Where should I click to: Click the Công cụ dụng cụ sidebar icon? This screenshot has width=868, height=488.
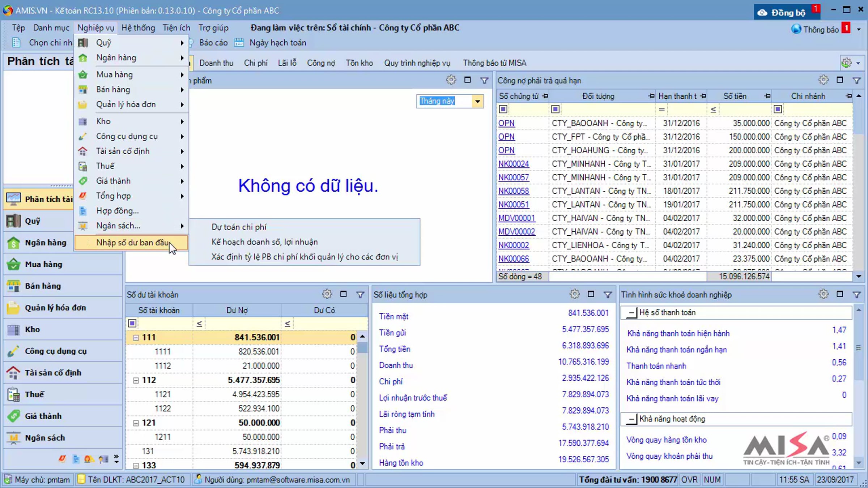click(14, 351)
